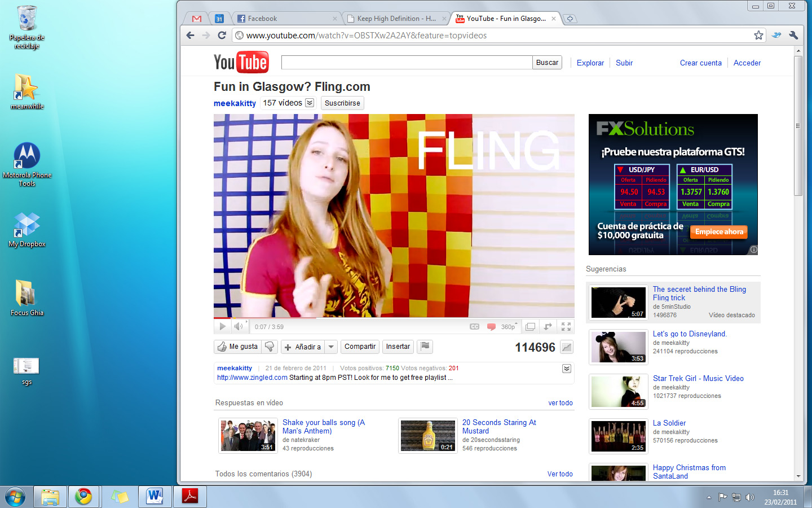Image resolution: width=812 pixels, height=508 pixels.
Task: Click the YouTube logo
Action: (x=241, y=62)
